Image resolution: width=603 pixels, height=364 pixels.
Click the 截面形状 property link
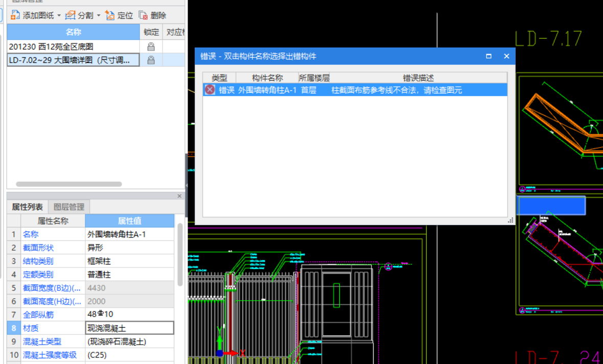point(38,248)
